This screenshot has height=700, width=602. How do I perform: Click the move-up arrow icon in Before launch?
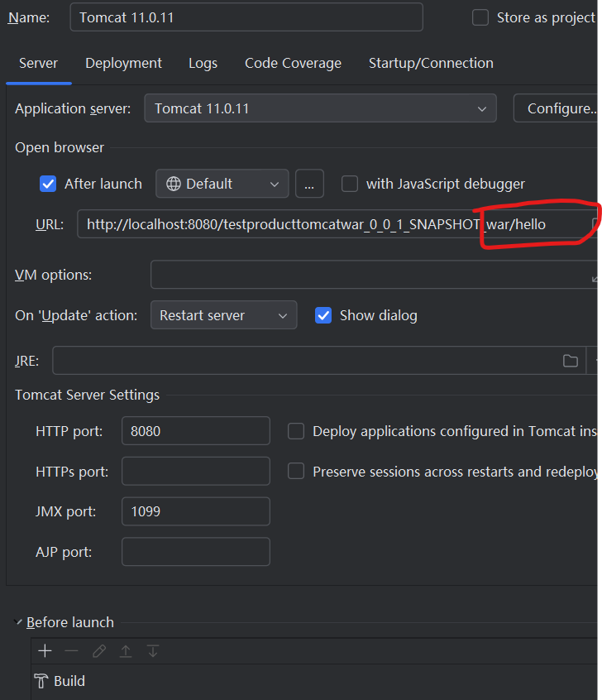(x=126, y=651)
